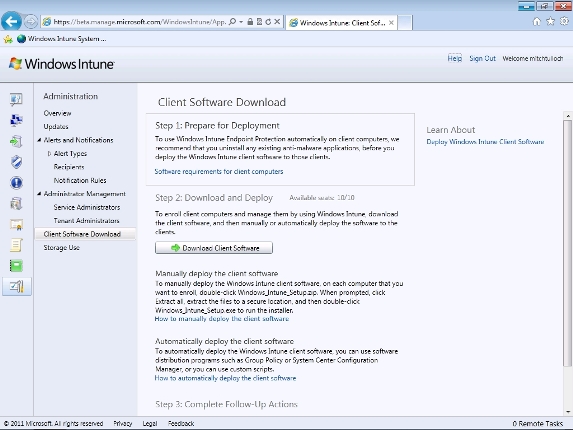This screenshot has height=430, width=573.
Task: Open the Reports workspace icon
Action: tap(16, 266)
